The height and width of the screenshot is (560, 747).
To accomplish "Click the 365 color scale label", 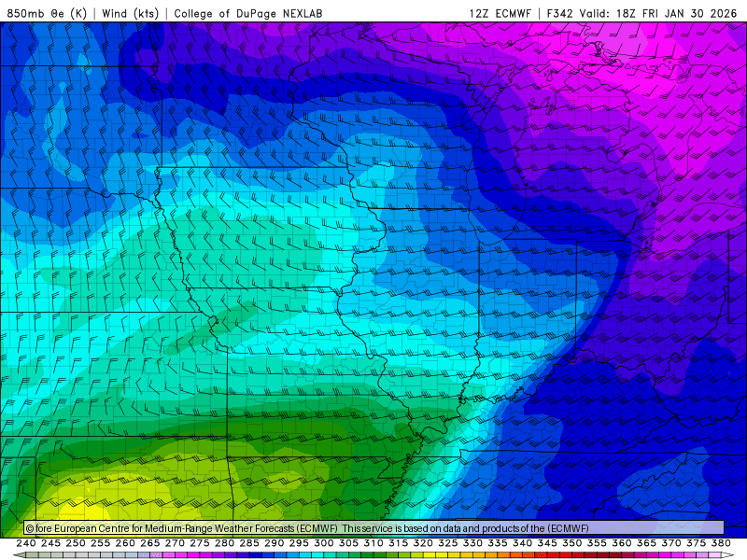I will pyautogui.click(x=646, y=543).
